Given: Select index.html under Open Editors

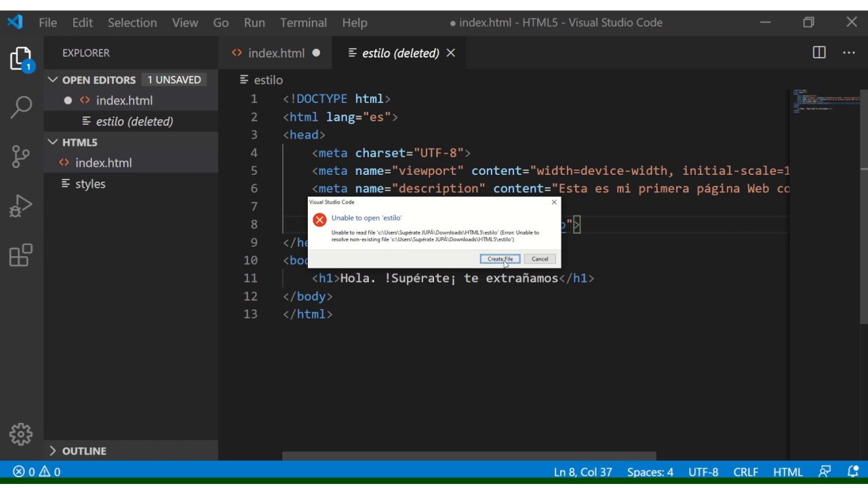Looking at the screenshot, I should click(x=131, y=100).
